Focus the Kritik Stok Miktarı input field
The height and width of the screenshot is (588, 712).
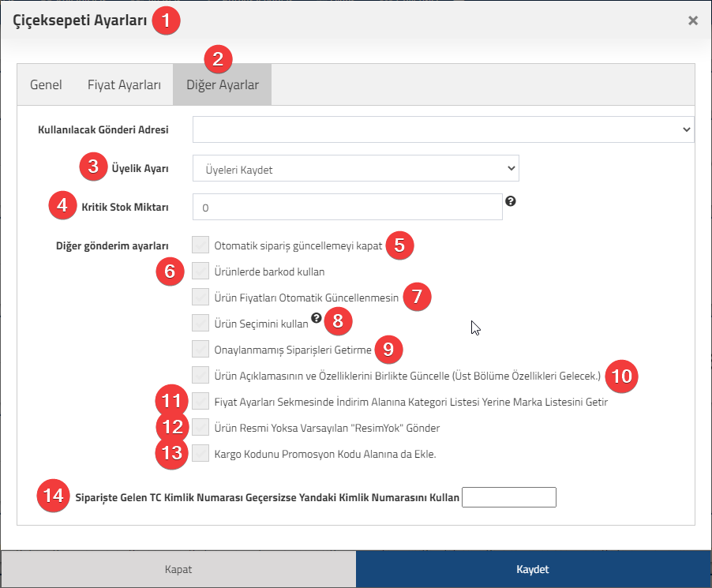pyautogui.click(x=347, y=207)
